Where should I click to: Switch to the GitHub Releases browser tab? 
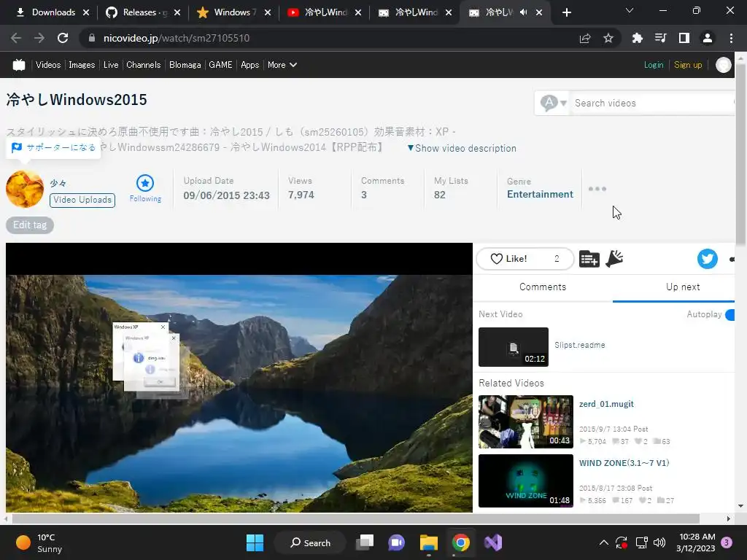[x=144, y=12]
